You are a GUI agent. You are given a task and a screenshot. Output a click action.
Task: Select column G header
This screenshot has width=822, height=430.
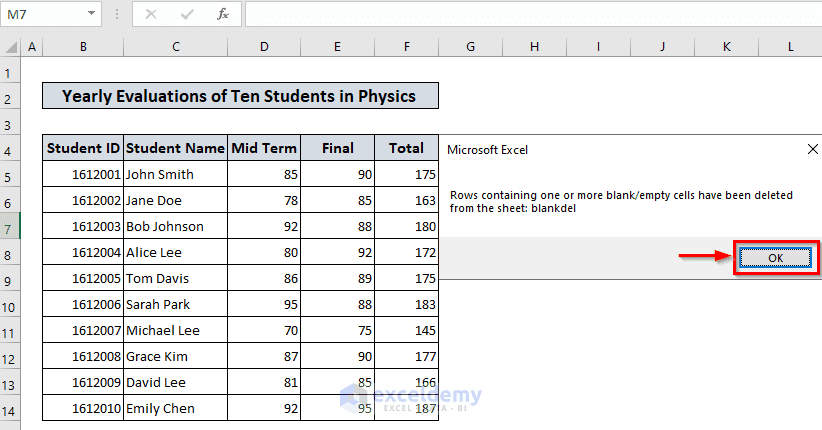[x=471, y=47]
